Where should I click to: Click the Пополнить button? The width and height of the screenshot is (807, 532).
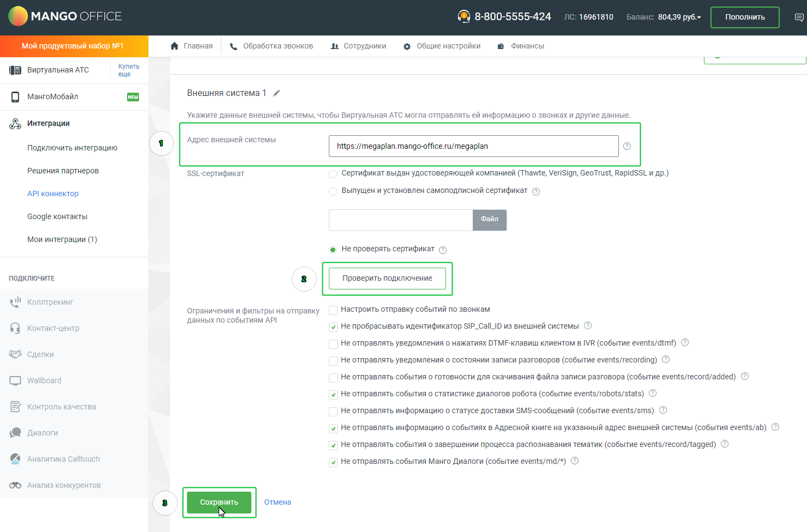tap(745, 17)
